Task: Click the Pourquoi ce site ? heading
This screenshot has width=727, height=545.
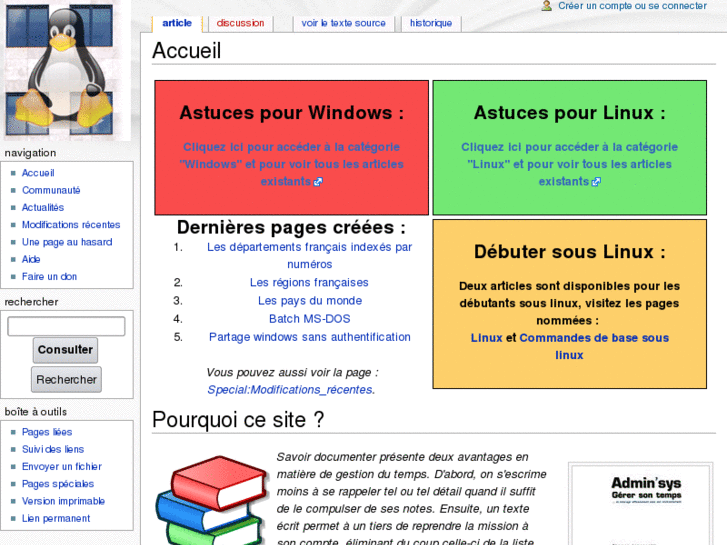Action: pos(238,420)
